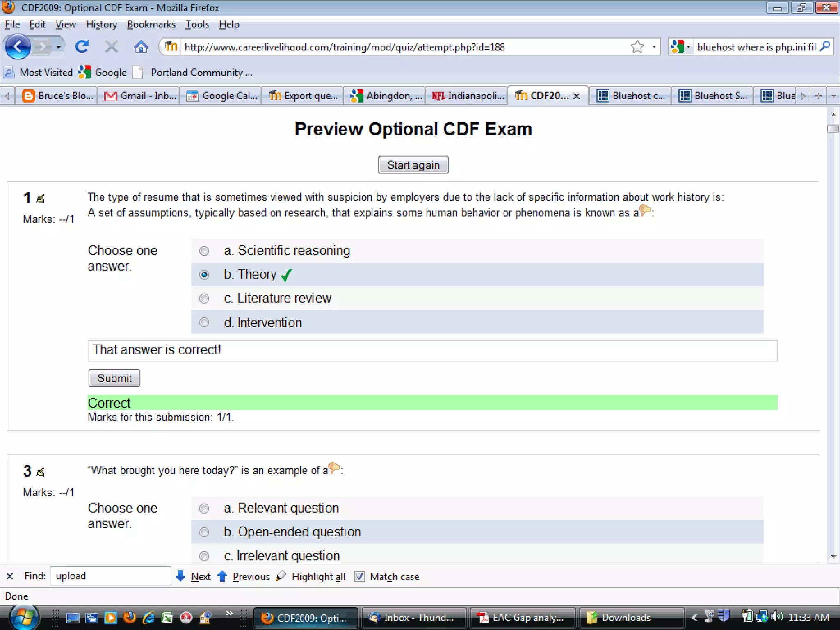The height and width of the screenshot is (630, 840).
Task: Click Highlight all marker icon
Action: (281, 576)
